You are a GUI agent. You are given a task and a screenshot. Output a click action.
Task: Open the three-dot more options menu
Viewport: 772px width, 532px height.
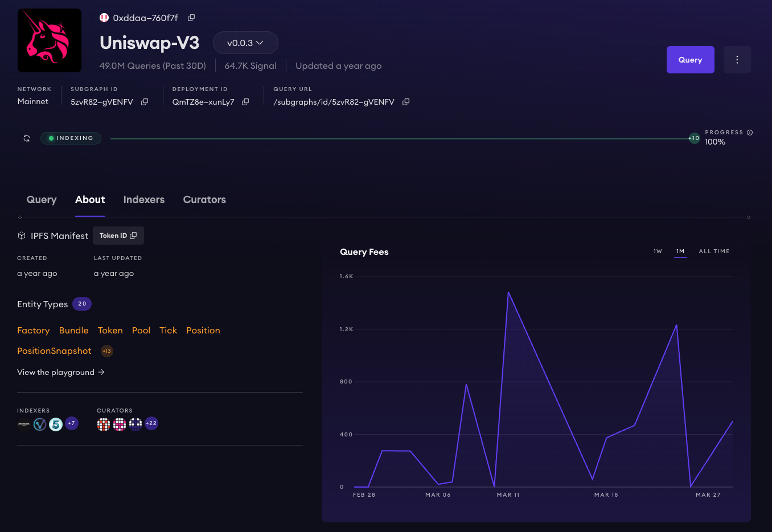[737, 60]
